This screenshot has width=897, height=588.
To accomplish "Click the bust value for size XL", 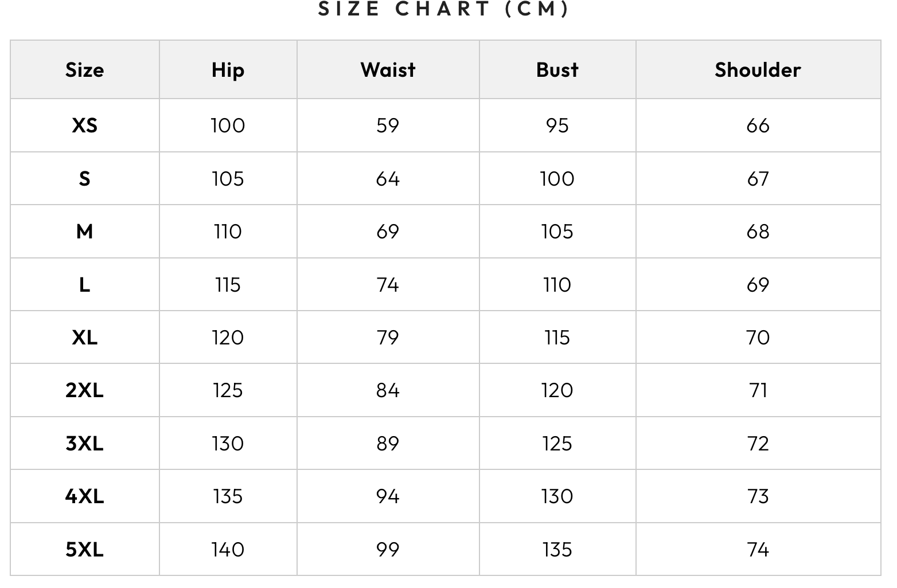I will tap(557, 338).
